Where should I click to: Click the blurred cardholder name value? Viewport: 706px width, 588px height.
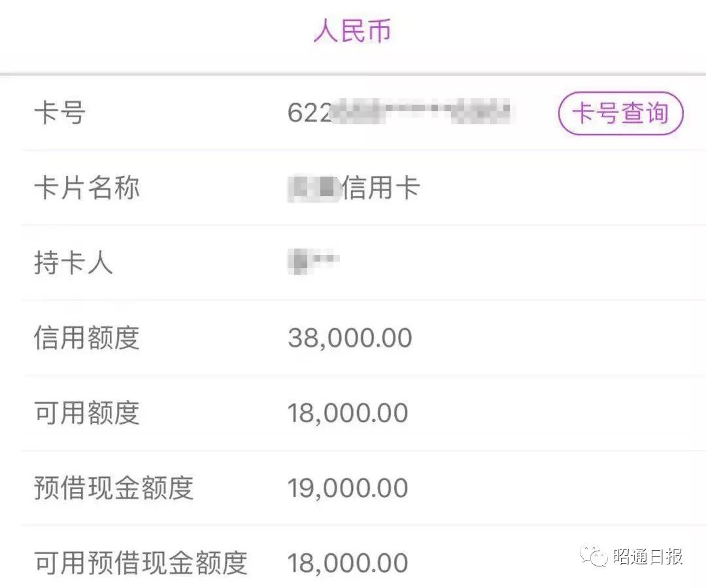313,262
